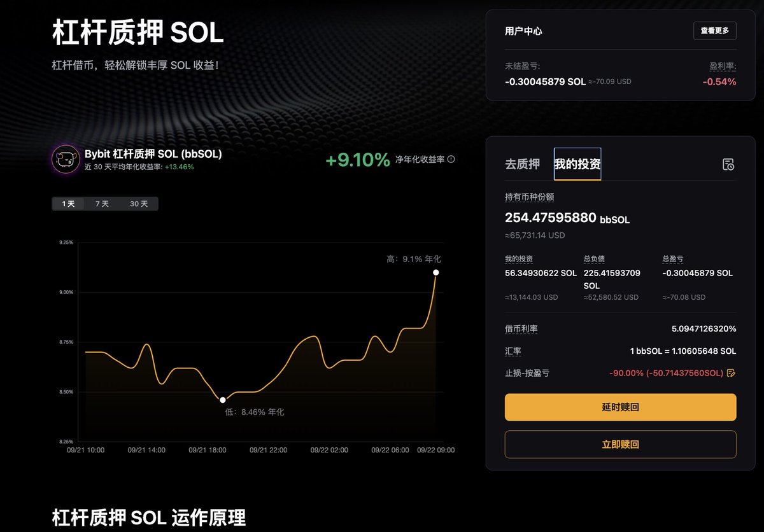
Task: Click the 查看更多 button in 用户中心
Action: point(715,31)
